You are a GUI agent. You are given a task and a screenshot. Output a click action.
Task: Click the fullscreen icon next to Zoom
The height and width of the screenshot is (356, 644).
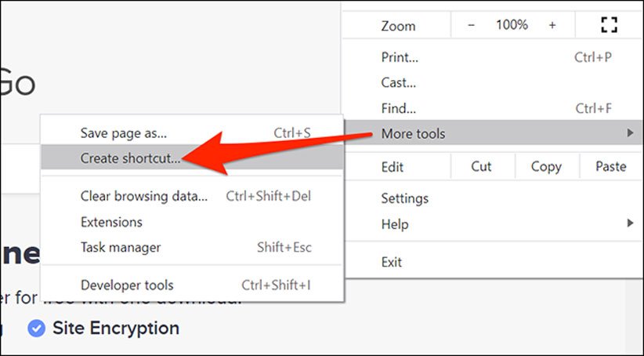609,25
